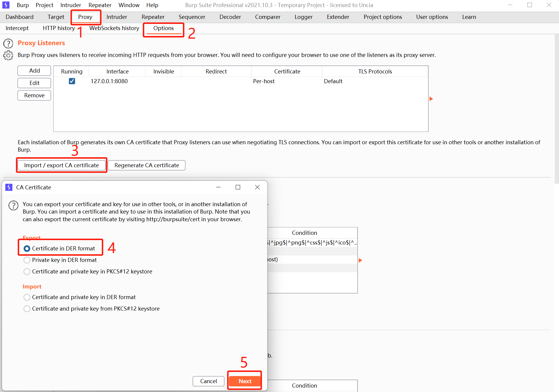Sort listeners by Running column header
The image size is (559, 392).
pyautogui.click(x=72, y=71)
